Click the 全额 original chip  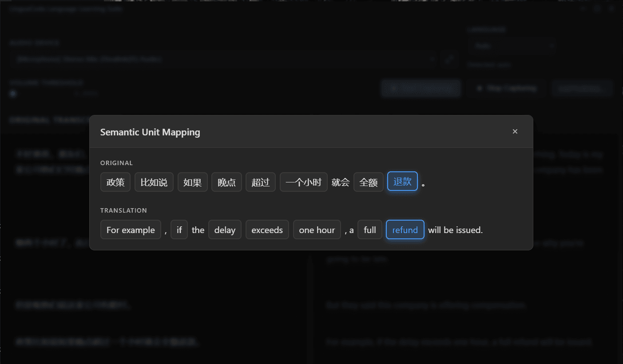(368, 182)
